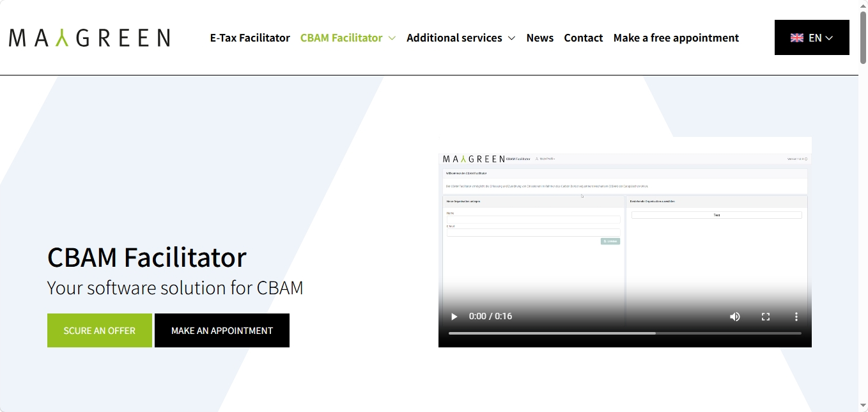Enter video fullscreen mode
The image size is (868, 412).
pos(766,317)
